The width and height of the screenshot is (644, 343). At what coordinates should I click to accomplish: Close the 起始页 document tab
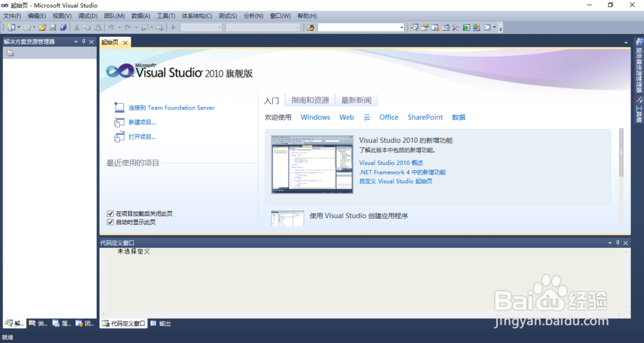coord(126,42)
